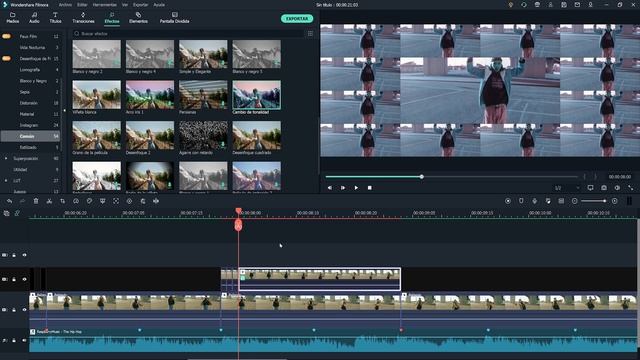Click the search effects input field
Image resolution: width=640 pixels, height=360 pixels.
(x=188, y=33)
